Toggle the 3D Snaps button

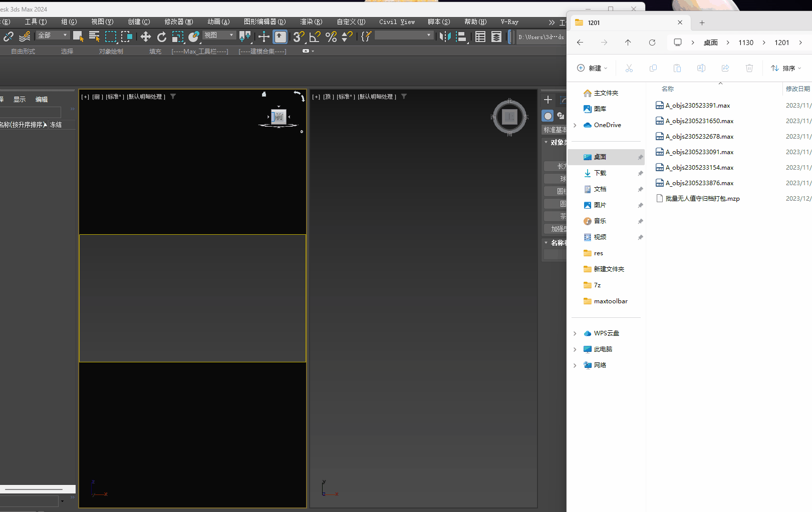tap(299, 37)
